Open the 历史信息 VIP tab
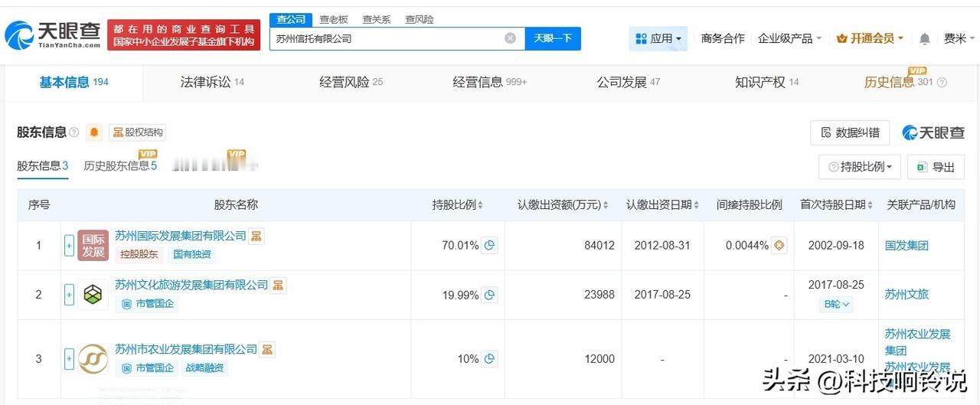The image size is (980, 405). pos(898,83)
